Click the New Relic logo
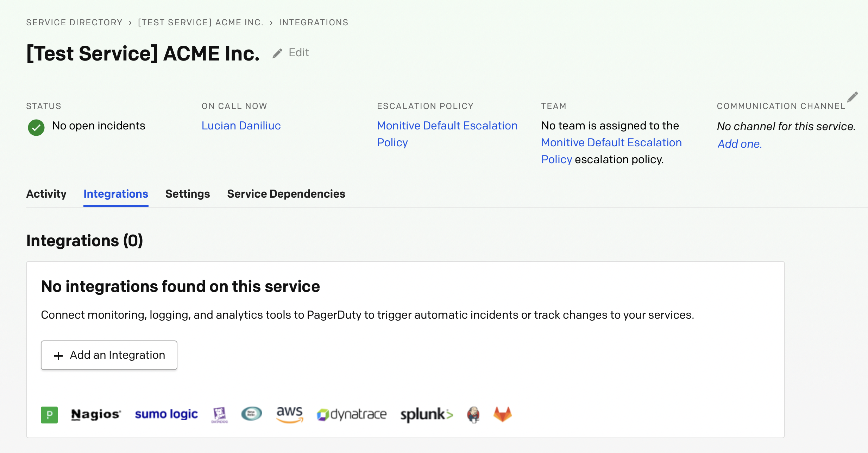 tap(251, 414)
